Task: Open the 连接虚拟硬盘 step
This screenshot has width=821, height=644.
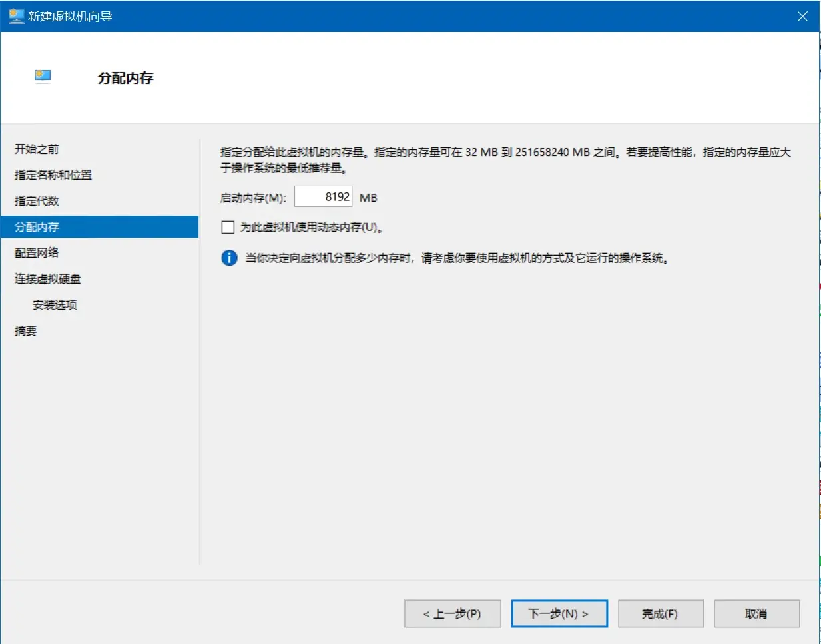Action: coord(47,279)
